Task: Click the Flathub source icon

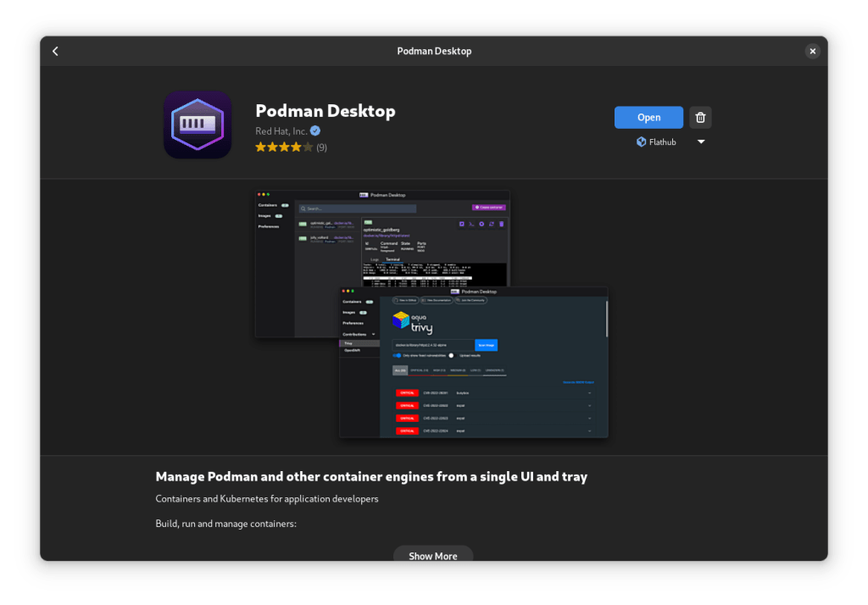Action: (642, 142)
